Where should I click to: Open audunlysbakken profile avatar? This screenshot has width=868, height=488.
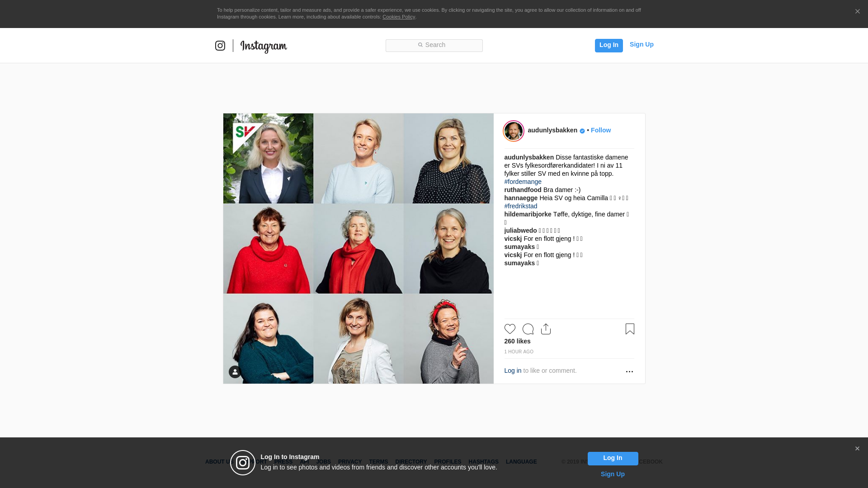click(x=514, y=131)
